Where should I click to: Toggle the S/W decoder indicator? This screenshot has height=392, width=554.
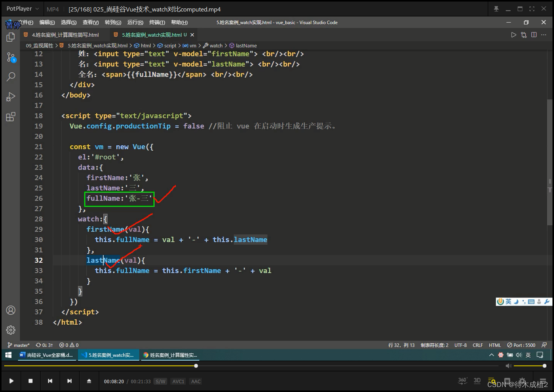[x=160, y=381]
